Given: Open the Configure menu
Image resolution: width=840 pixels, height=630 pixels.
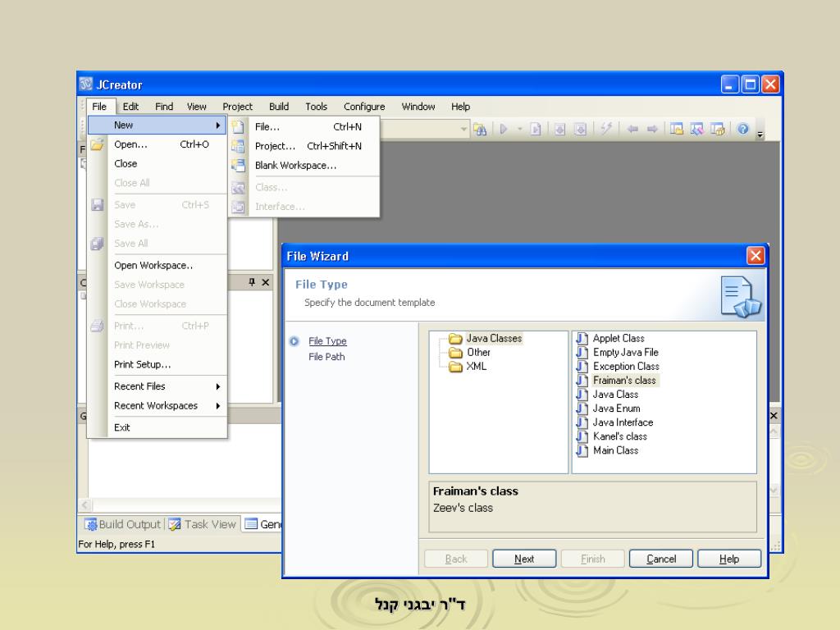Looking at the screenshot, I should pyautogui.click(x=364, y=107).
